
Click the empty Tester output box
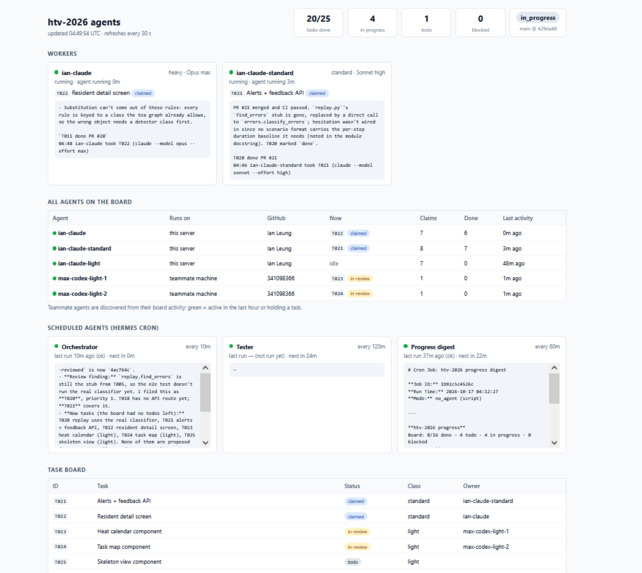click(x=307, y=370)
